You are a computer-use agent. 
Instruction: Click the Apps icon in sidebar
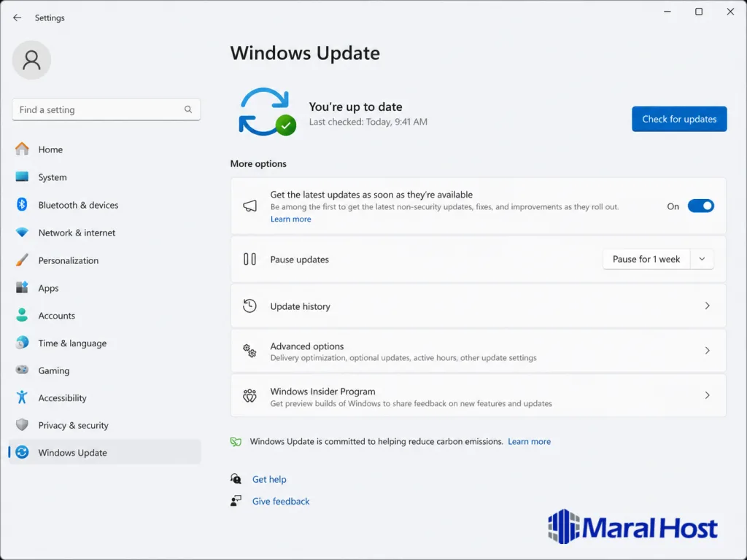pyautogui.click(x=22, y=287)
